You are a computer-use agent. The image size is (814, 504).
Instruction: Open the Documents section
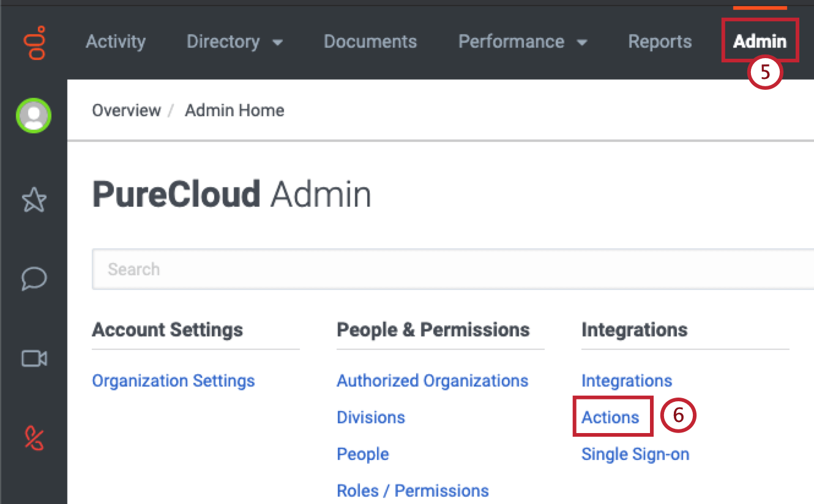370,42
